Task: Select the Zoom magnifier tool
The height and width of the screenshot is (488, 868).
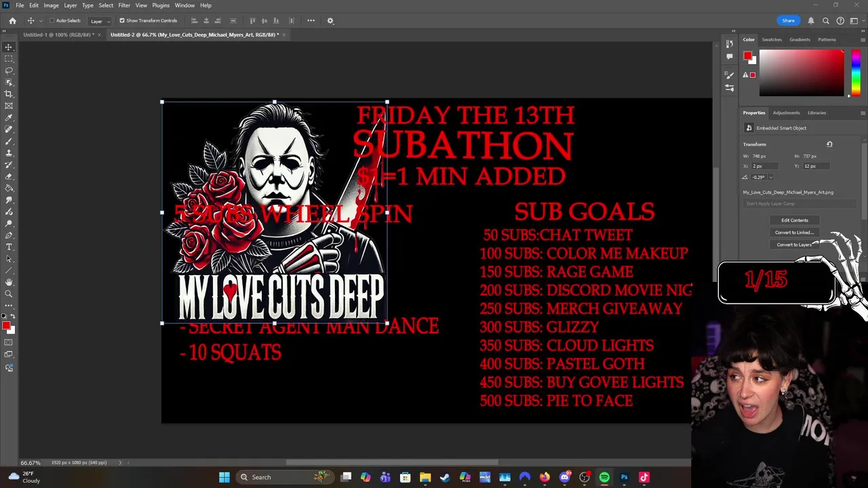Action: coord(9,293)
